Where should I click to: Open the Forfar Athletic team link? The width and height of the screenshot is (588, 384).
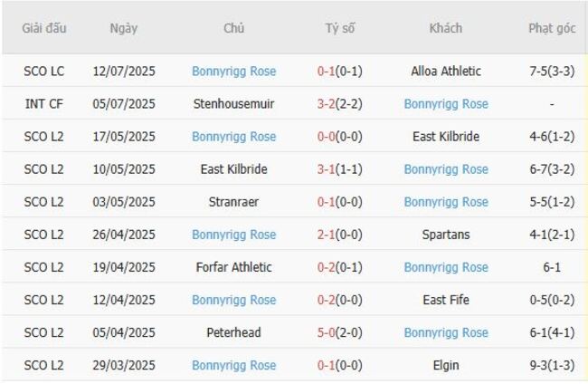click(x=233, y=267)
